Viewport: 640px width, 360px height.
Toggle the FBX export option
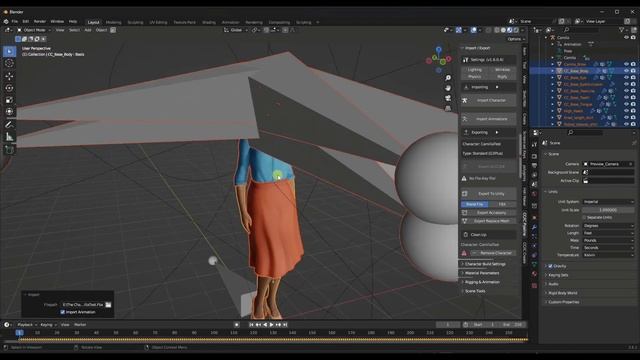[x=502, y=204]
